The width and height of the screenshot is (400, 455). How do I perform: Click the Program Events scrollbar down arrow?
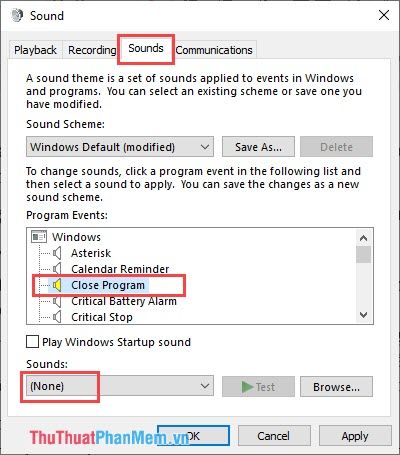click(364, 315)
